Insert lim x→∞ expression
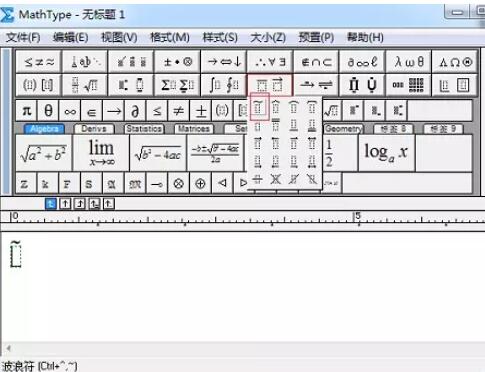485x372 pixels. click(101, 153)
